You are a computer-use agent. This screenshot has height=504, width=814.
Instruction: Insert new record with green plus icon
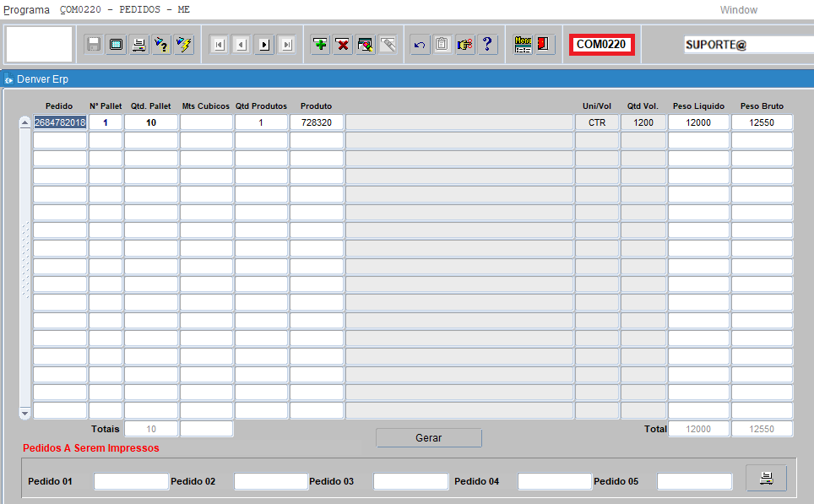(320, 45)
